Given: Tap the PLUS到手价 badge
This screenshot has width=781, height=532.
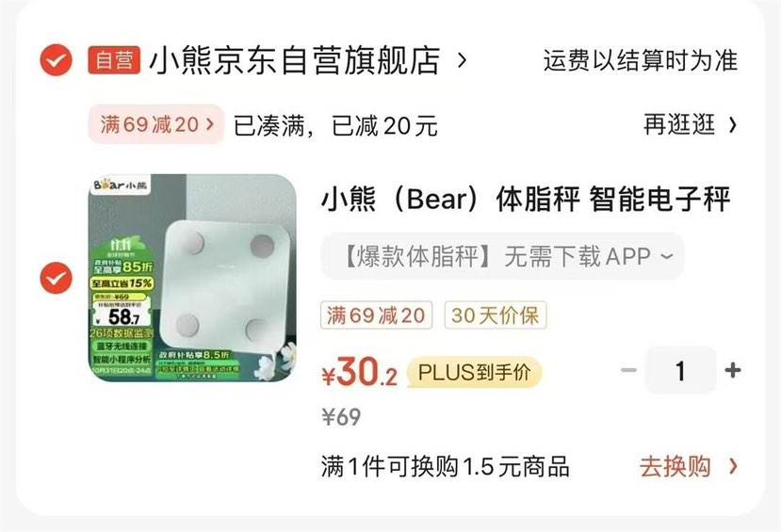Looking at the screenshot, I should coord(474,372).
